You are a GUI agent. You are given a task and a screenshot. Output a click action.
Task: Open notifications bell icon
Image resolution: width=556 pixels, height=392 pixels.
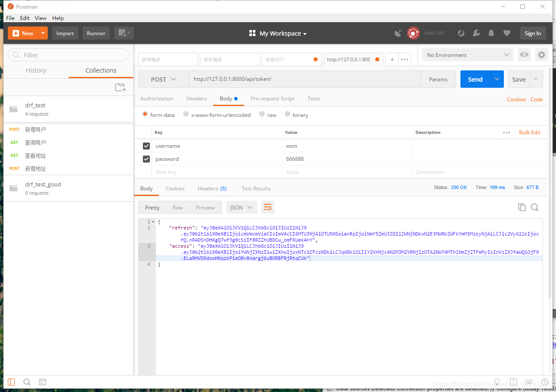(x=491, y=33)
